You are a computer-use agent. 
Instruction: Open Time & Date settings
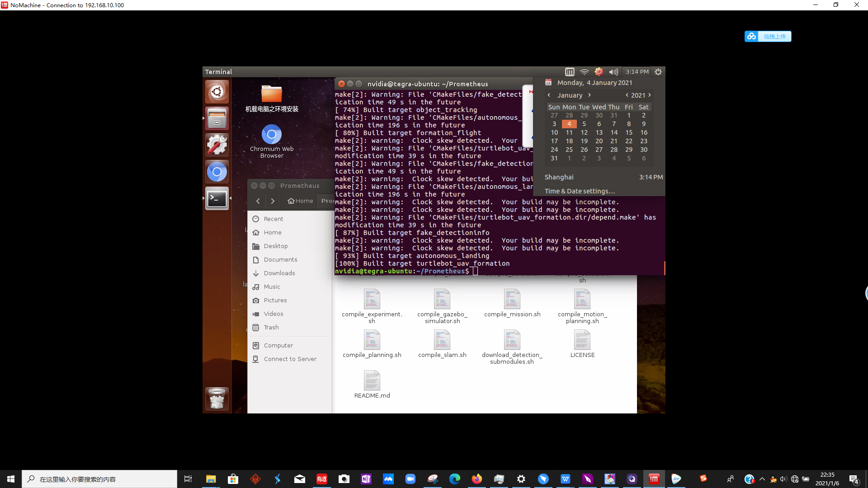580,191
